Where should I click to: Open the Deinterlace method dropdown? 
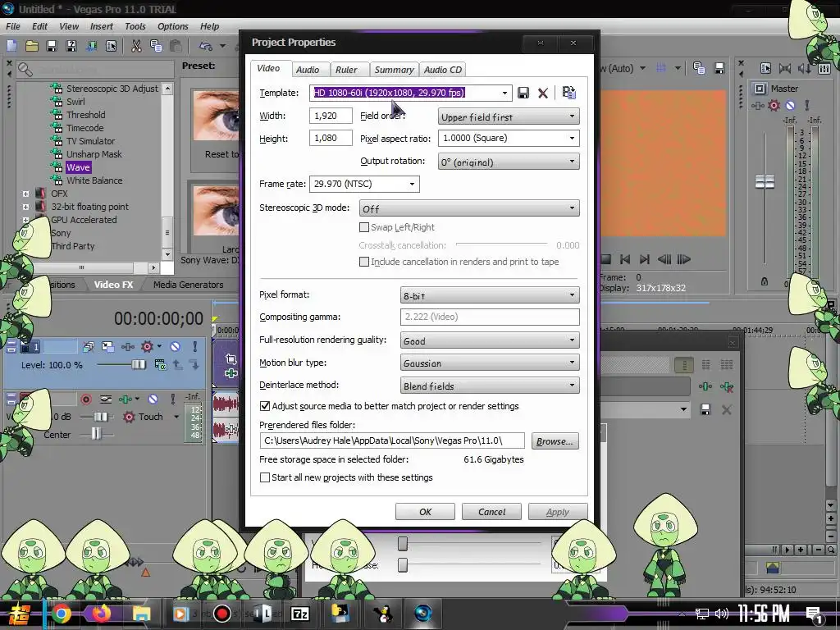click(490, 386)
